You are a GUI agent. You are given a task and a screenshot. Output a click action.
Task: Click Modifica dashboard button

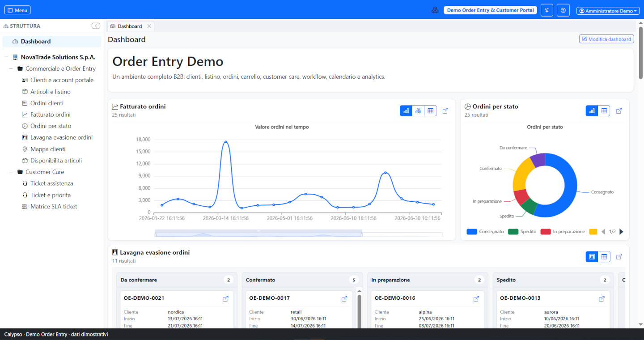(x=606, y=39)
